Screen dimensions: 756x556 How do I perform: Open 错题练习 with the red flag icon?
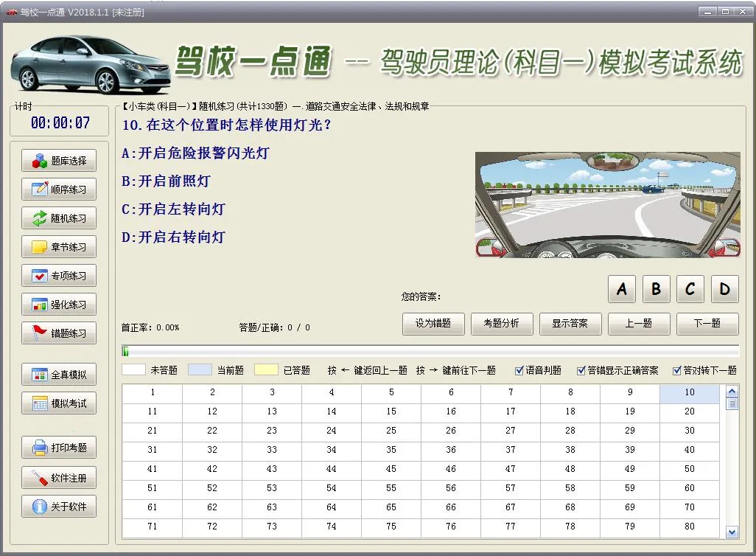[59, 333]
